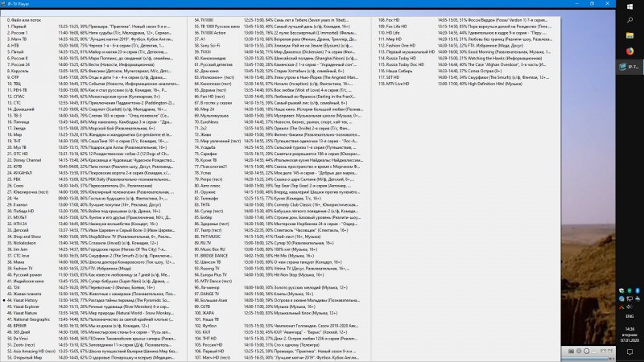
Task: Click the clock scheduler icon in player controls
Action: [x=587, y=351]
